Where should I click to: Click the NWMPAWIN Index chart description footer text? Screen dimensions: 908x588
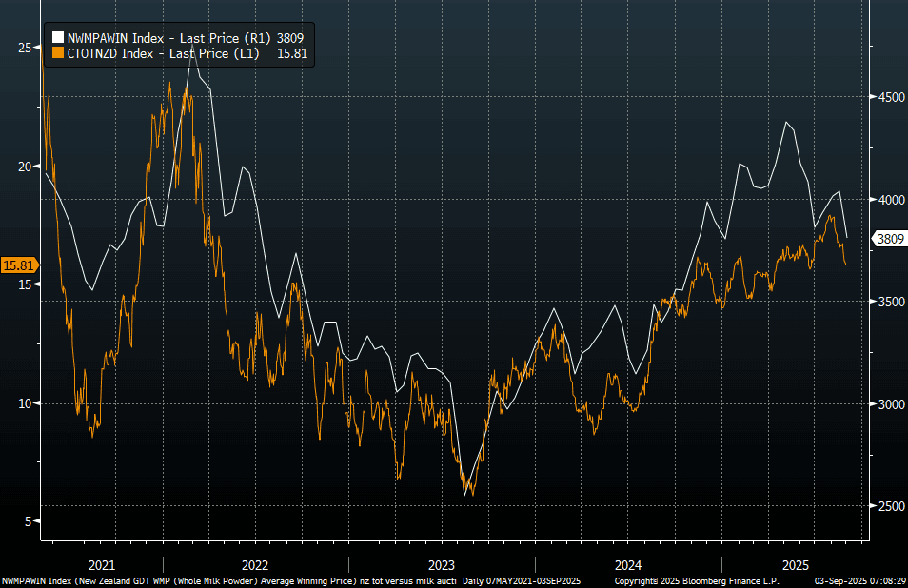(x=228, y=581)
